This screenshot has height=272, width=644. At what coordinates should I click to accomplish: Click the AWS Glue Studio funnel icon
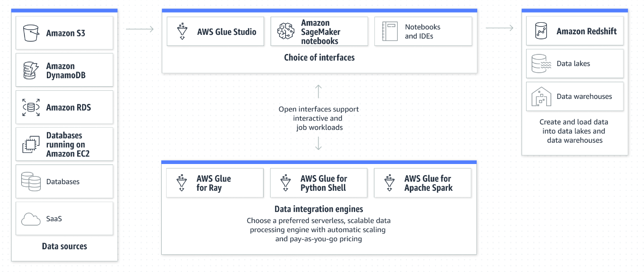(x=182, y=31)
